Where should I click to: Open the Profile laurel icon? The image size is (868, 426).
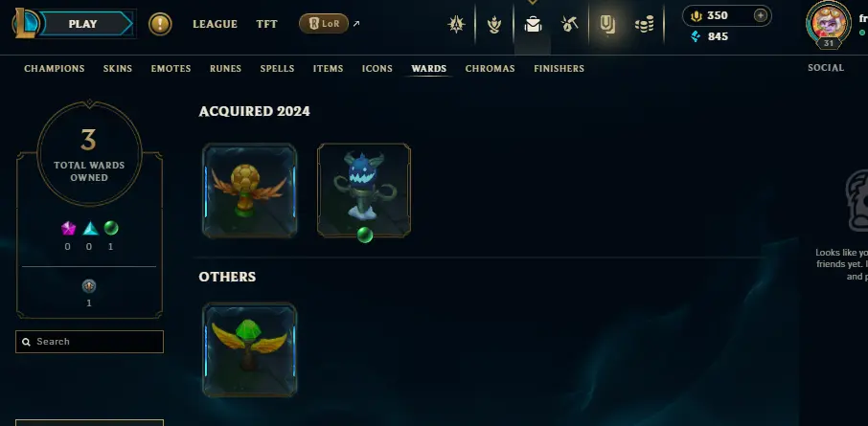point(493,24)
